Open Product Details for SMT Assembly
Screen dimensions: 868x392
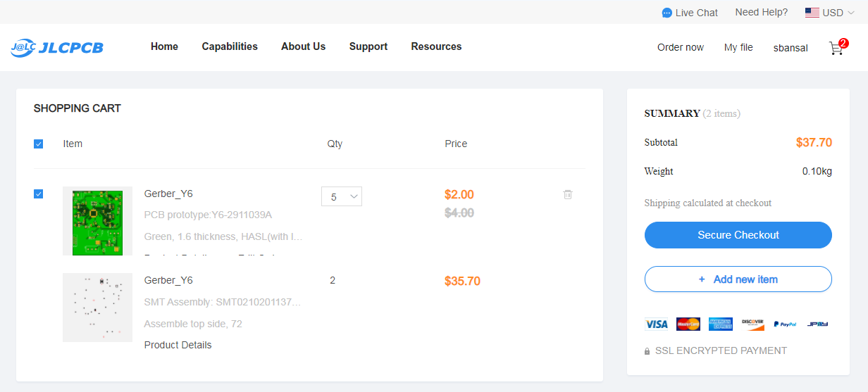pos(178,345)
